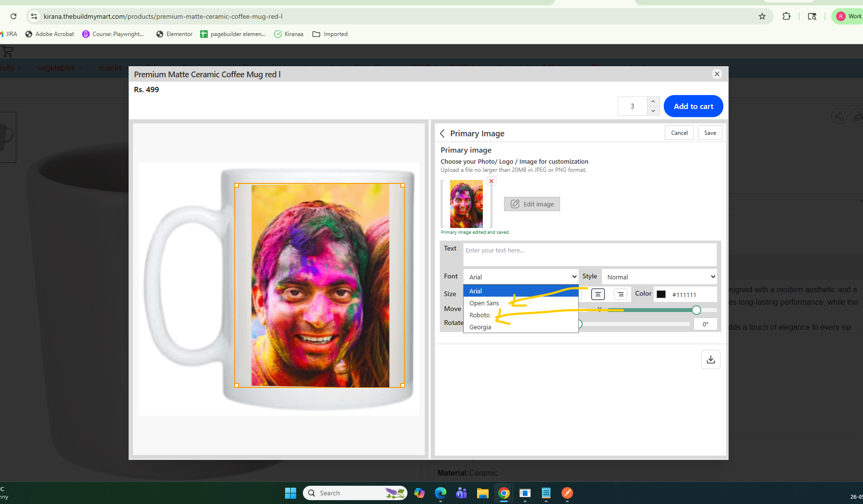
Task: Open Microsoft Edge from the taskbar
Action: 441,493
